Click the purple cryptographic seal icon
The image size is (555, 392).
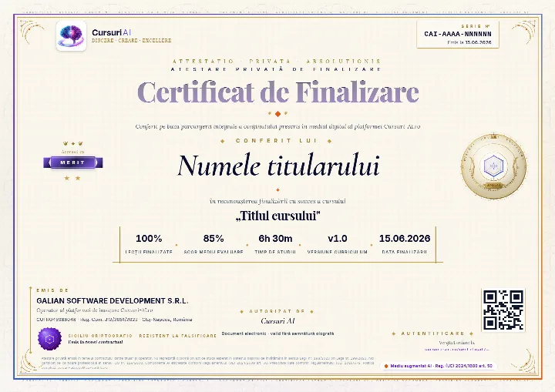coord(49,339)
